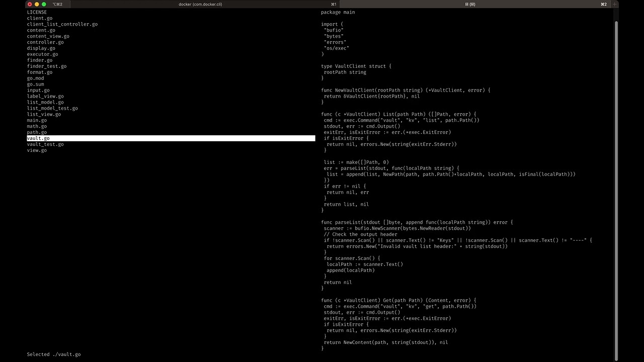Select list_model.go in the file list
Viewport: 644px width, 362px height.
point(45,103)
